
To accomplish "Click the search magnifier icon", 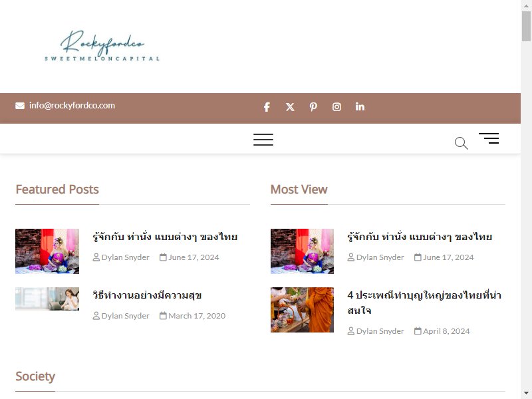I will [461, 143].
